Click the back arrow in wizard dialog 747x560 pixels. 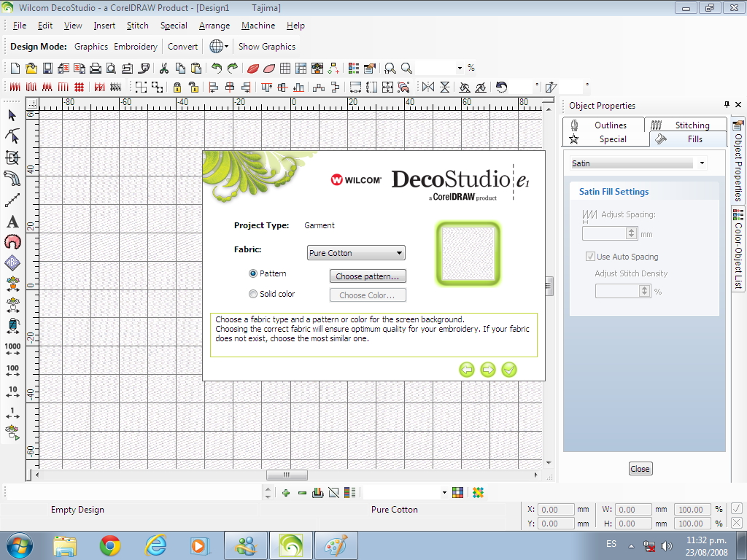(x=467, y=370)
